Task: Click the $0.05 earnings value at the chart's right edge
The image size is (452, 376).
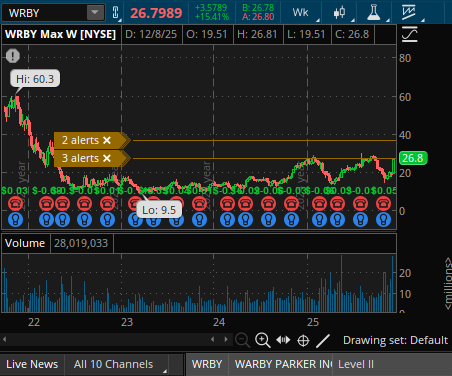Action: click(384, 191)
